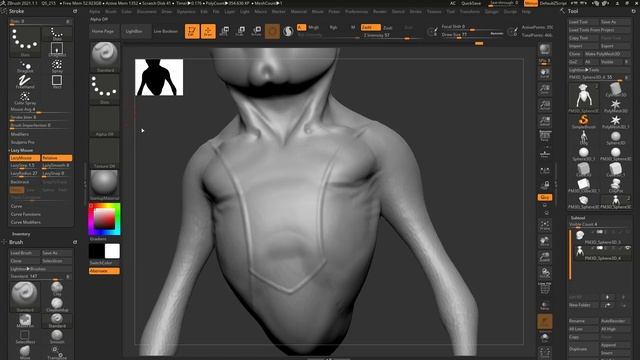The width and height of the screenshot is (640, 360).
Task: Open the Help menu
Action: 526,12
